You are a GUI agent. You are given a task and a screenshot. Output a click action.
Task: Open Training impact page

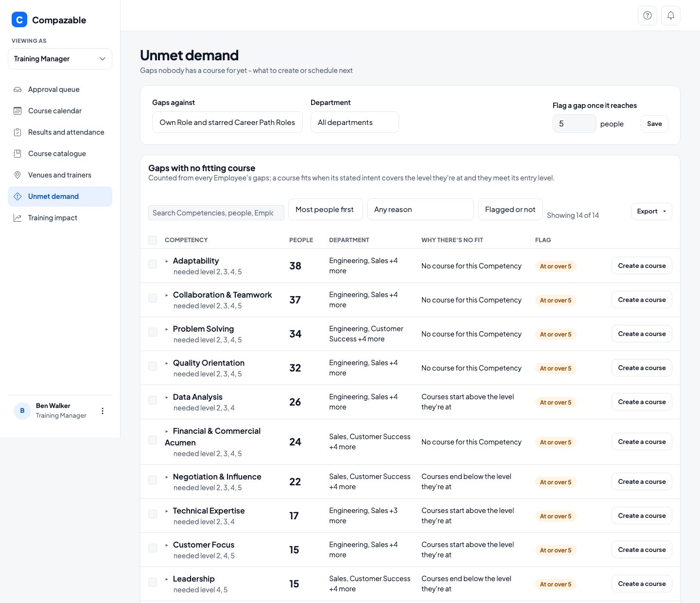click(x=60, y=218)
